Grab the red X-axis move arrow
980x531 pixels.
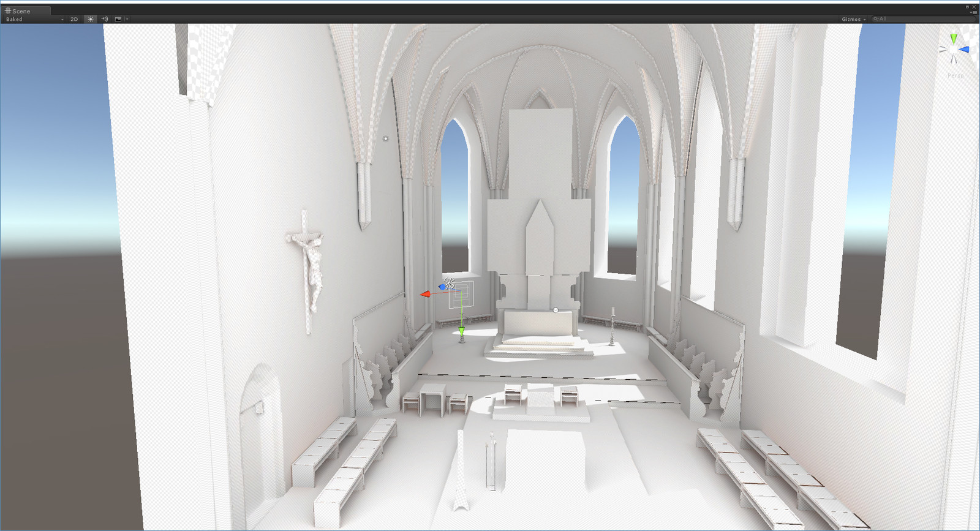pyautogui.click(x=424, y=295)
